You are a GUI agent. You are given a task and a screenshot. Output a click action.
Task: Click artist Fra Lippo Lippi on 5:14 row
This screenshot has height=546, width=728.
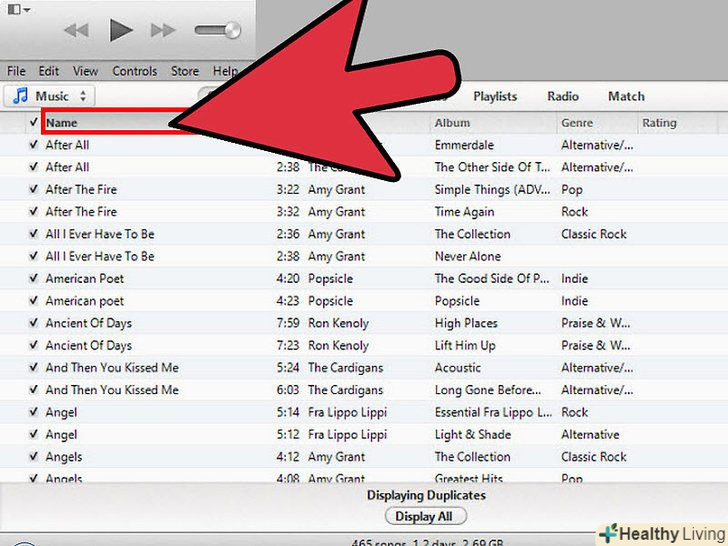pyautogui.click(x=347, y=413)
